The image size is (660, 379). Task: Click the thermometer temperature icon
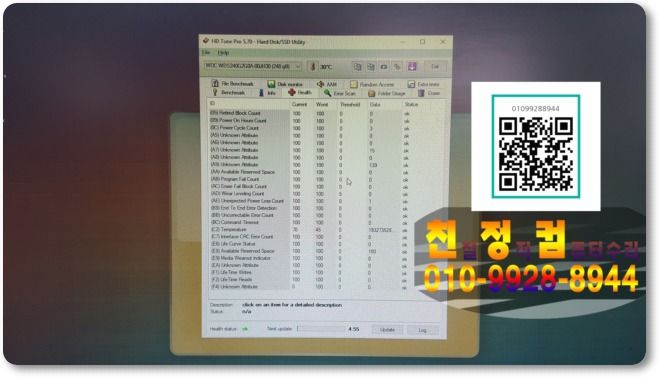[312, 67]
